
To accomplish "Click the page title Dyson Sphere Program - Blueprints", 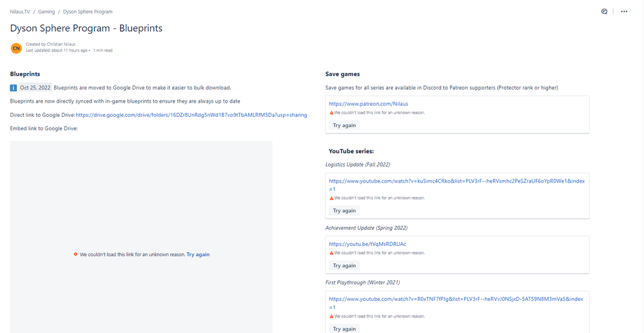I will coord(86,28).
